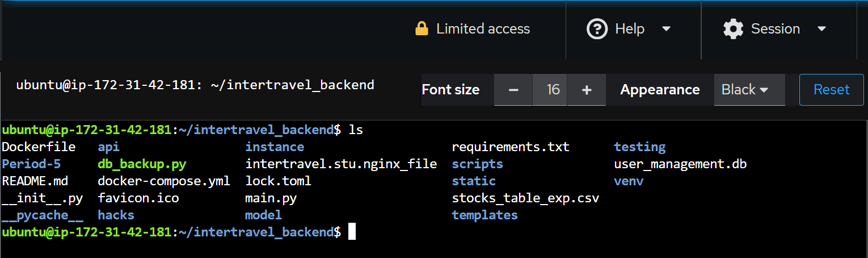This screenshot has height=258, width=868.
Task: Expand the Session dropdown arrow
Action: (x=821, y=29)
